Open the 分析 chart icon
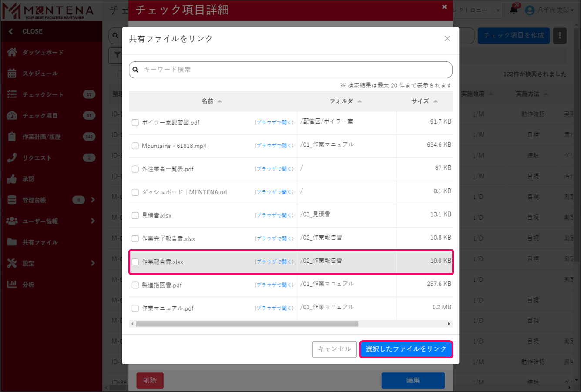This screenshot has height=392, width=581. (12, 285)
